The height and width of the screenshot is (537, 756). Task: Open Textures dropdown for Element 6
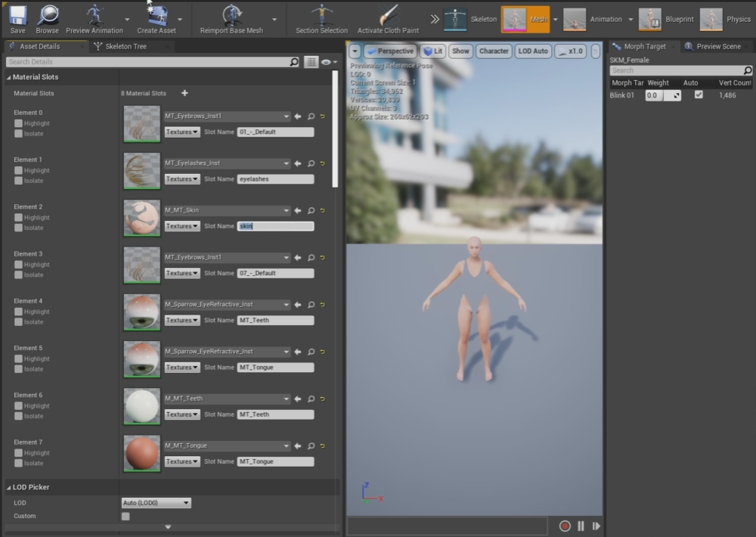point(182,414)
